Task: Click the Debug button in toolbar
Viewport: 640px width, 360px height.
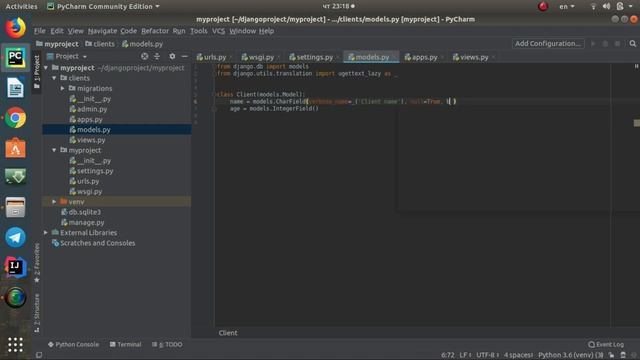Action: (605, 44)
